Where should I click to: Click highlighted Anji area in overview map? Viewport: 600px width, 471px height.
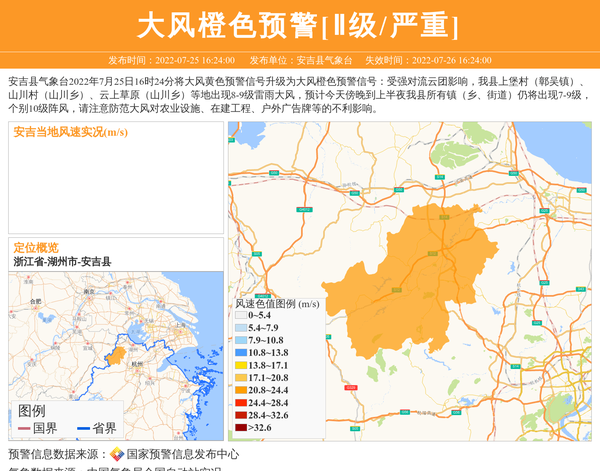pyautogui.click(x=117, y=356)
